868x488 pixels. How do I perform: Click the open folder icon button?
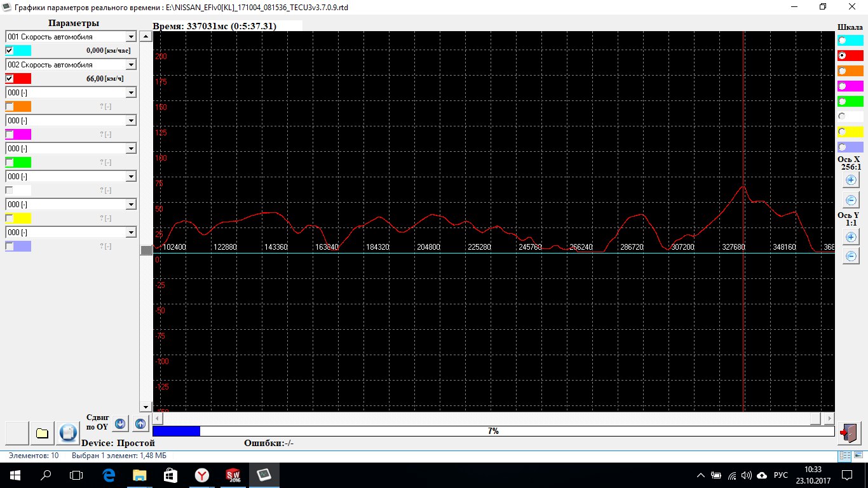(43, 433)
